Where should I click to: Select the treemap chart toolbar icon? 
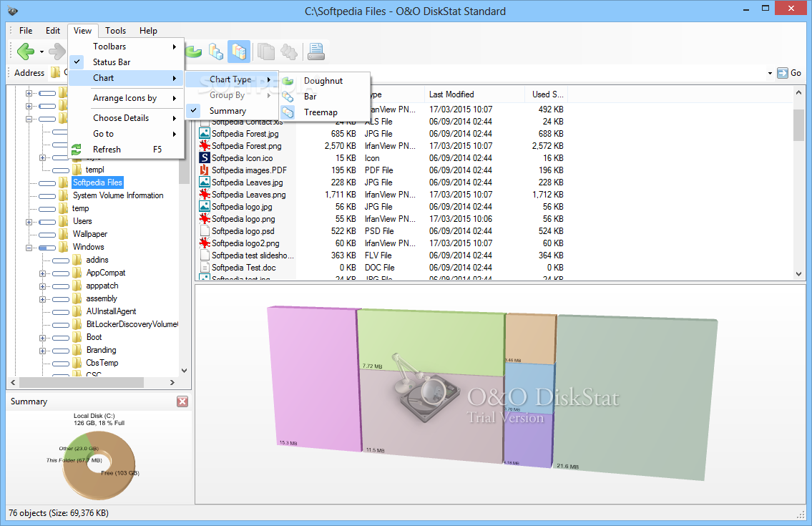239,52
